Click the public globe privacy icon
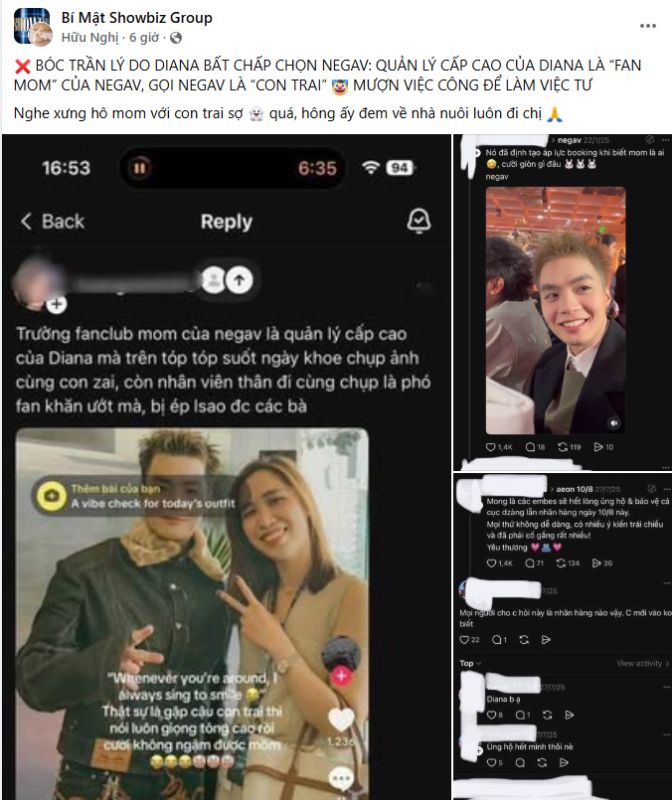 coord(176,38)
